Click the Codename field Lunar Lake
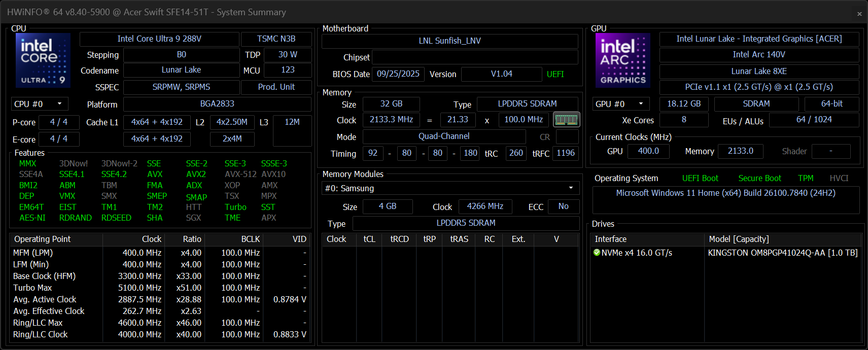 [181, 70]
